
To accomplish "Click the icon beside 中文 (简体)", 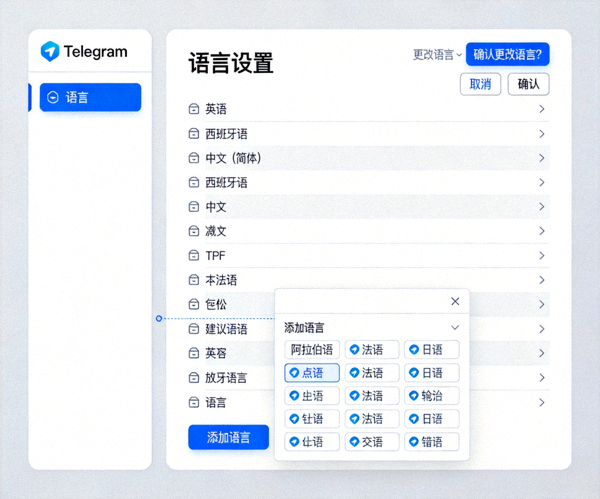I will [194, 158].
